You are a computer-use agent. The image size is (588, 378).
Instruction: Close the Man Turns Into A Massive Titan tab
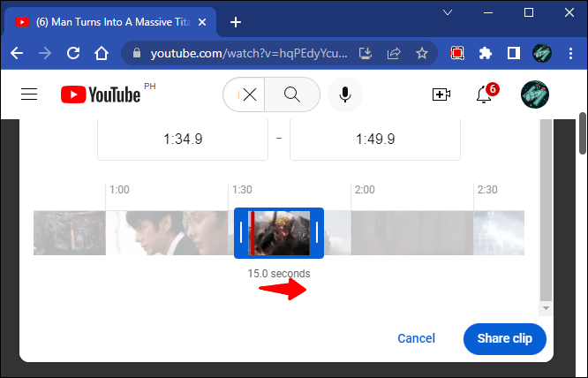[202, 22]
